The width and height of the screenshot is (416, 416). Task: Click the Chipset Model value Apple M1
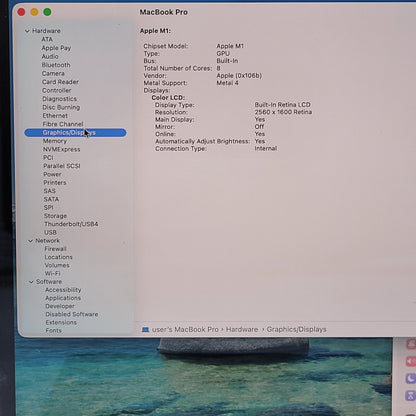tap(230, 46)
